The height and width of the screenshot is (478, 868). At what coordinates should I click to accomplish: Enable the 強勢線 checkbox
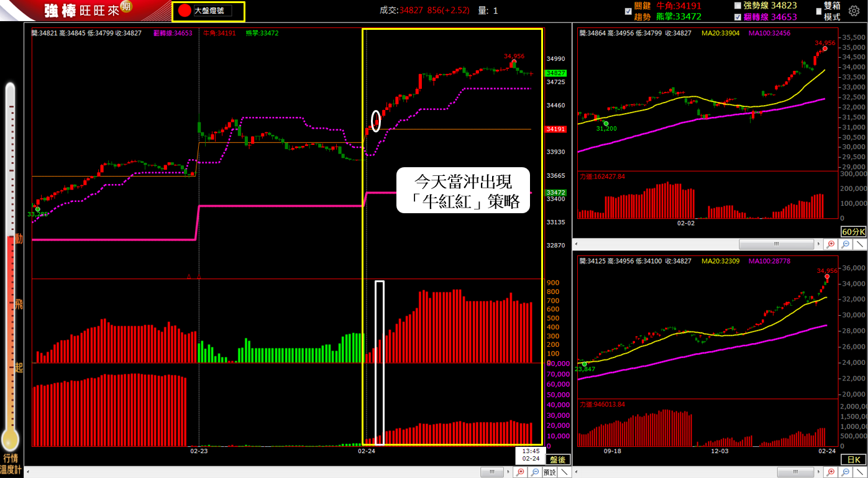pos(738,6)
